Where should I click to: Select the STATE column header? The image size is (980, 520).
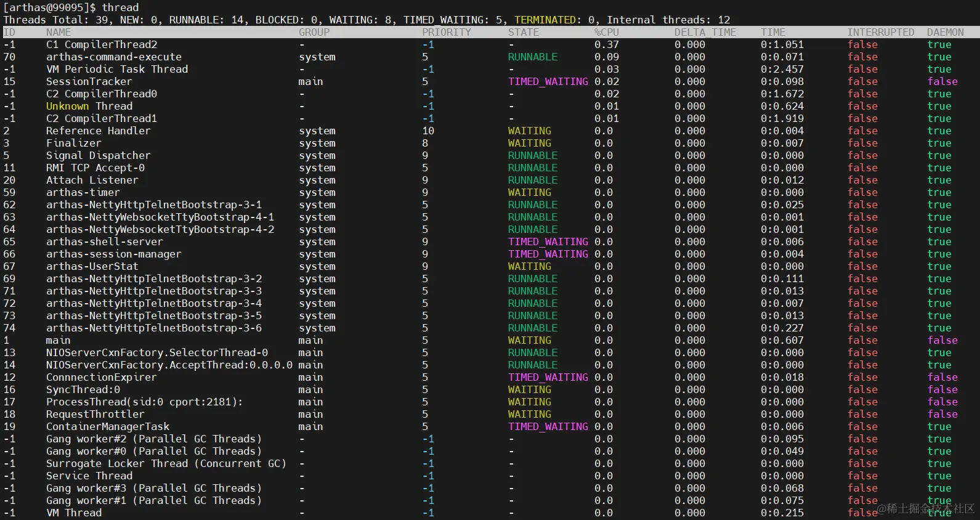pos(524,32)
